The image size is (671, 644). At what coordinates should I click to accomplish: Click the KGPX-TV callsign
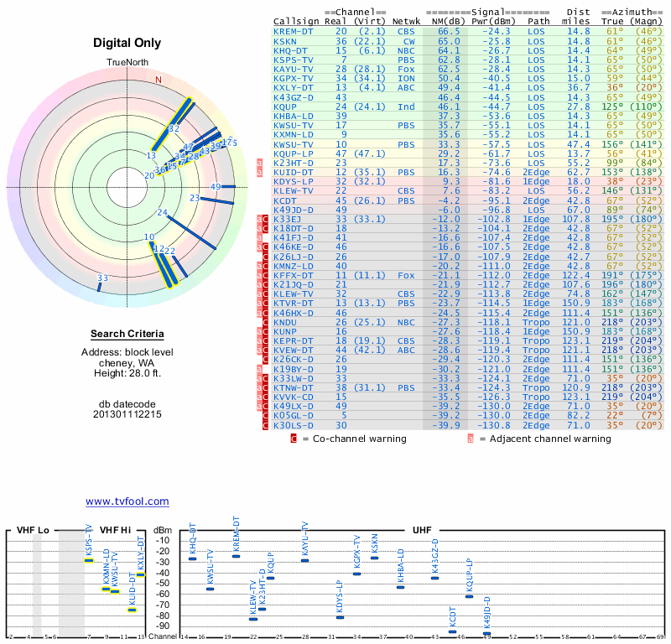(x=293, y=79)
